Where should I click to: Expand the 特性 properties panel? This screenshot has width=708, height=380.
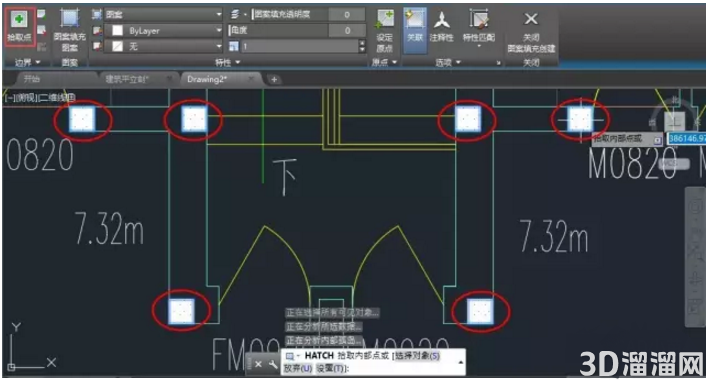(228, 62)
